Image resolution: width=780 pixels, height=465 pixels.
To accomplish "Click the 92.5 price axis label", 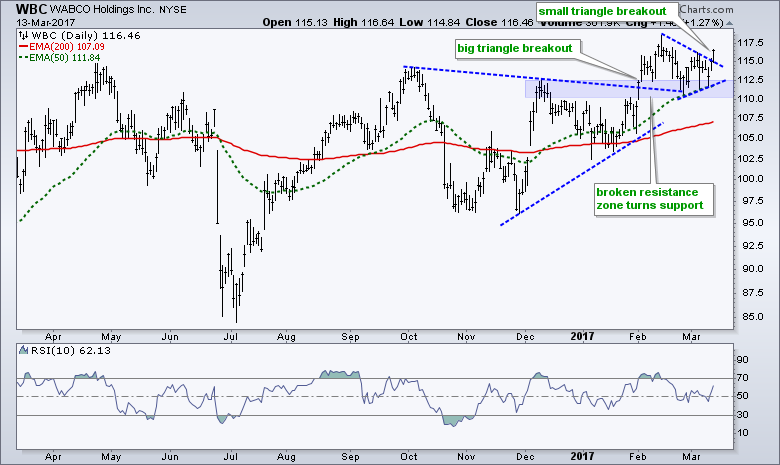I will [x=752, y=245].
